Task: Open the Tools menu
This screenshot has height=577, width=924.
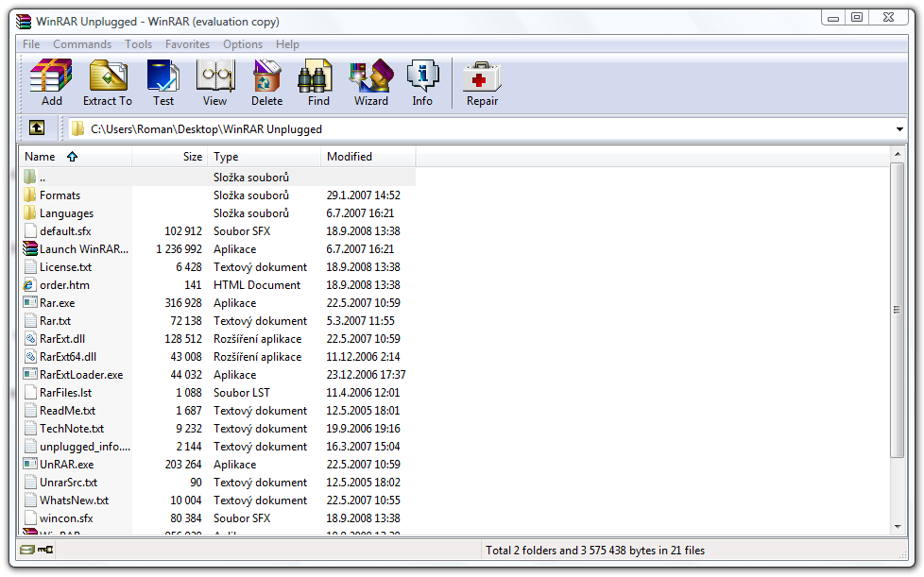Action: click(x=138, y=44)
